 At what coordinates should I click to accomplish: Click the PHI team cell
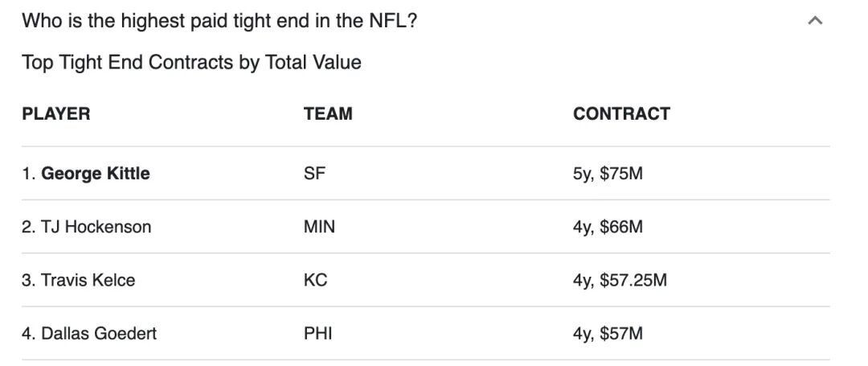click(x=318, y=333)
